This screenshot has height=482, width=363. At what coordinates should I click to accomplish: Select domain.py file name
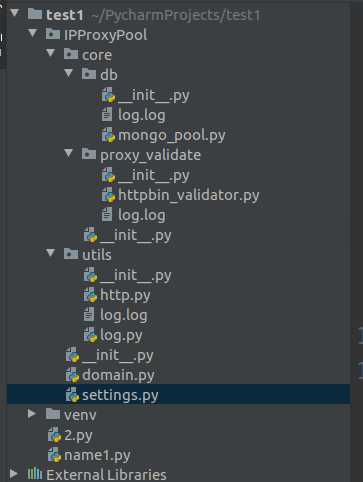118,376
